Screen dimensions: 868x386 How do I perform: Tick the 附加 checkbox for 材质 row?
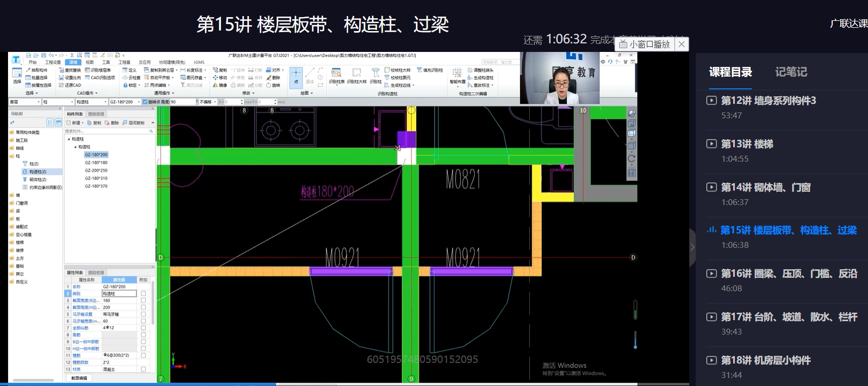click(143, 369)
